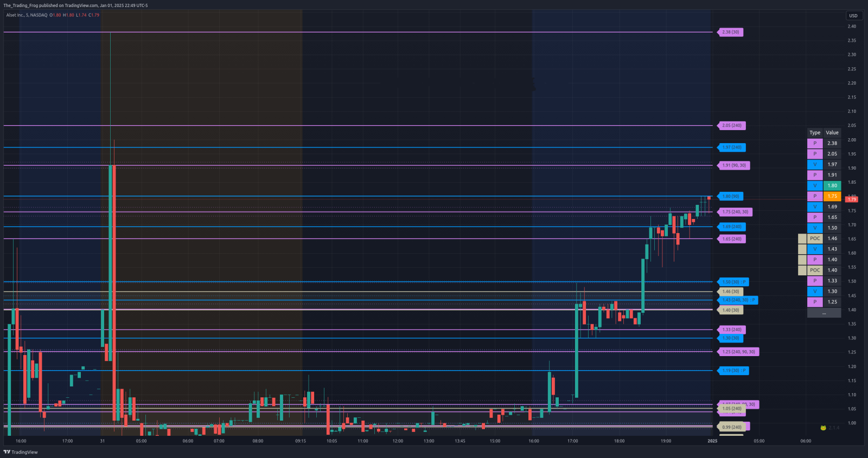
Task: Expand the ellipsis row under the table
Action: (824, 313)
